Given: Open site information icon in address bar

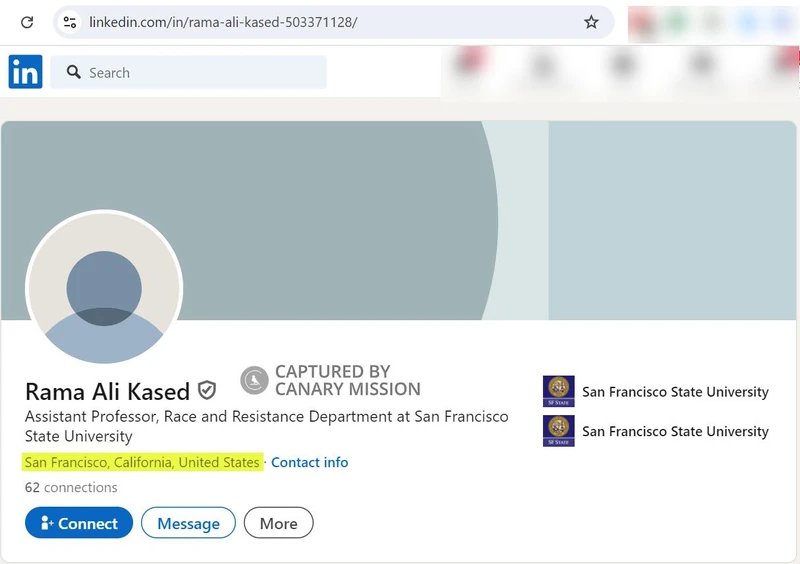Looking at the screenshot, I should (70, 22).
